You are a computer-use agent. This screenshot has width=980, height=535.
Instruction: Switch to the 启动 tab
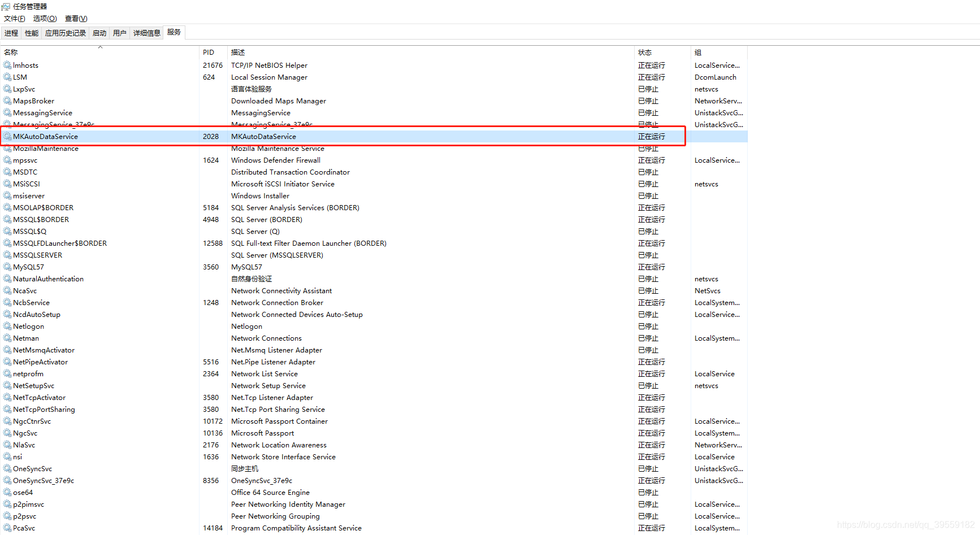(99, 33)
